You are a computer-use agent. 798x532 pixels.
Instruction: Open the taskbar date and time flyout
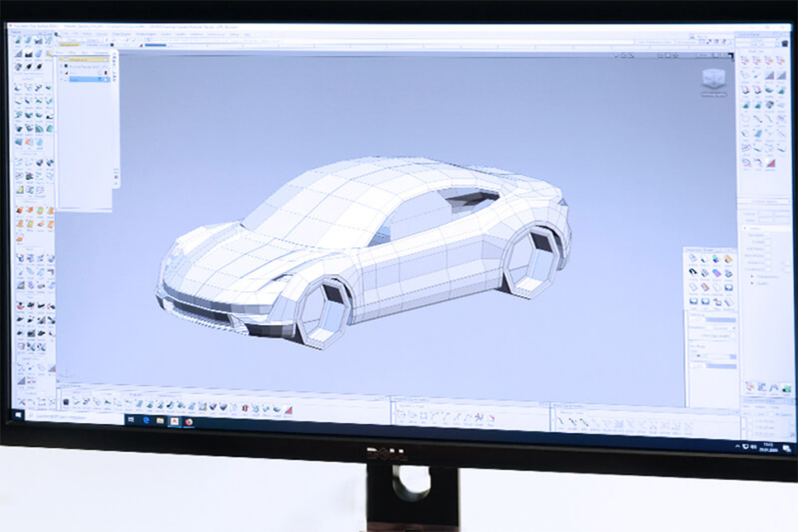click(x=769, y=447)
